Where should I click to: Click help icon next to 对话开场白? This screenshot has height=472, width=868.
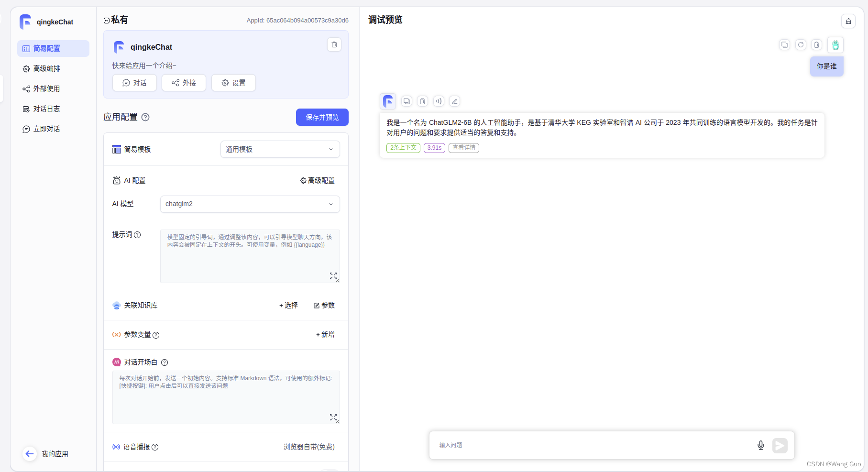[x=165, y=362]
